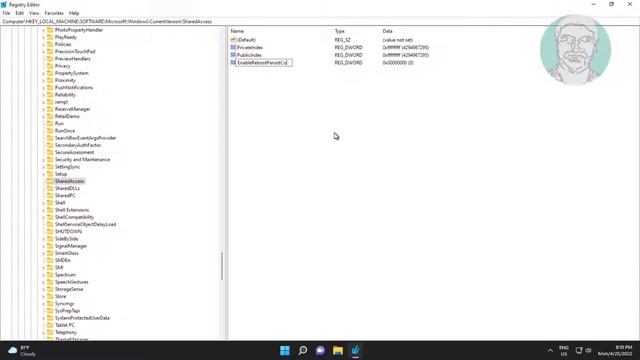This screenshot has width=640, height=360.
Task: Expand the PropertySystem key
Action: pyautogui.click(x=43, y=73)
